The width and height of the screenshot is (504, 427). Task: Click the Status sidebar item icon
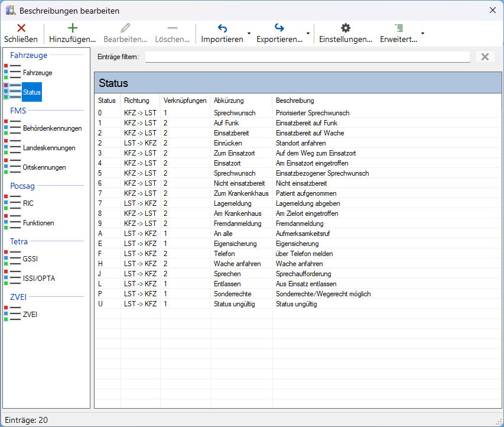12,92
